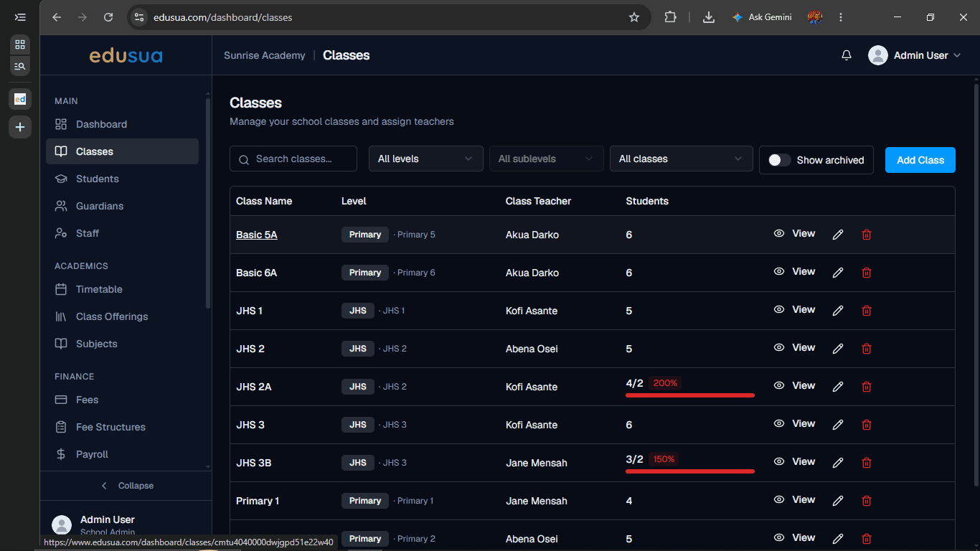Open Payroll in sidebar
The height and width of the screenshot is (551, 980).
tap(122, 454)
